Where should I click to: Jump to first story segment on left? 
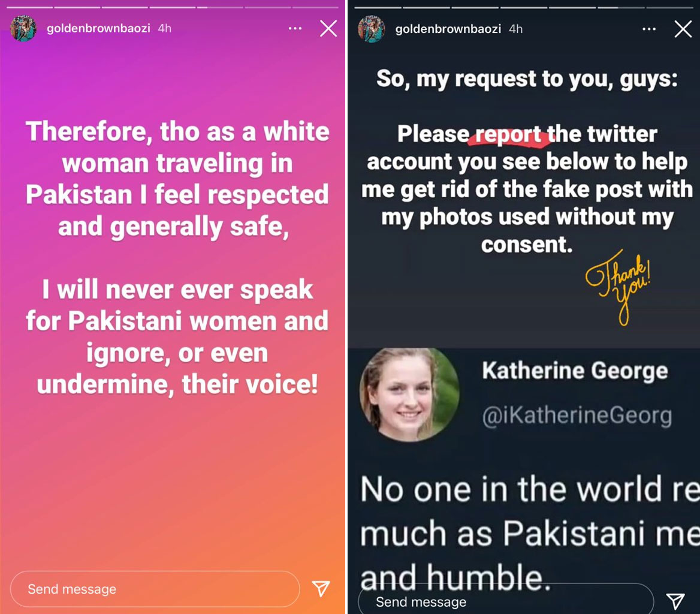coord(29,7)
